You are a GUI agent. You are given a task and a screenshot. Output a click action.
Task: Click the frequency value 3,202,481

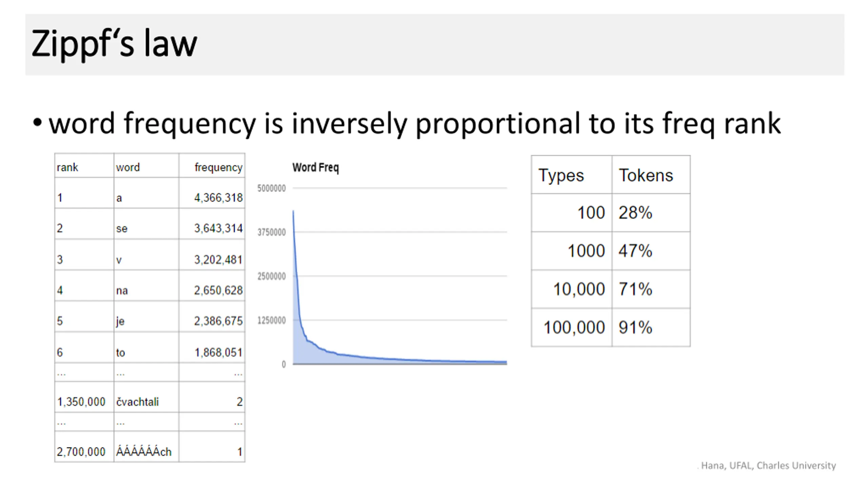[x=218, y=260]
